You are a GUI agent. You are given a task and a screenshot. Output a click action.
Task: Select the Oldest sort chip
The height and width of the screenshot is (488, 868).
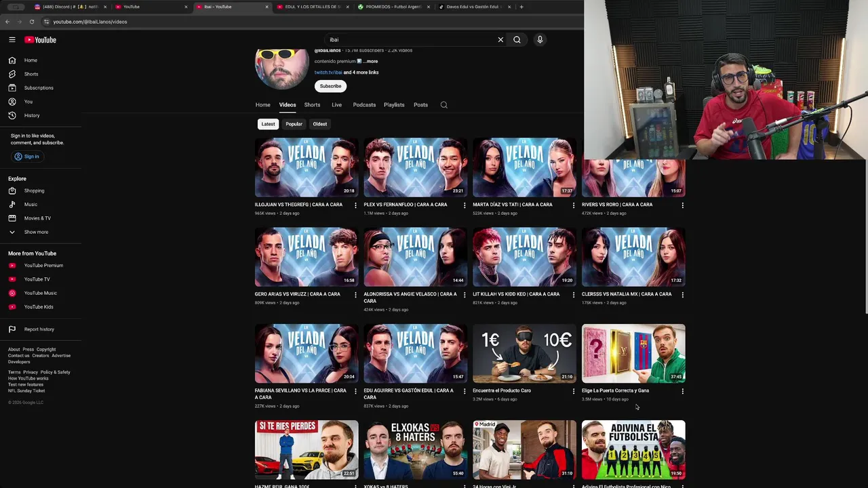tap(319, 124)
